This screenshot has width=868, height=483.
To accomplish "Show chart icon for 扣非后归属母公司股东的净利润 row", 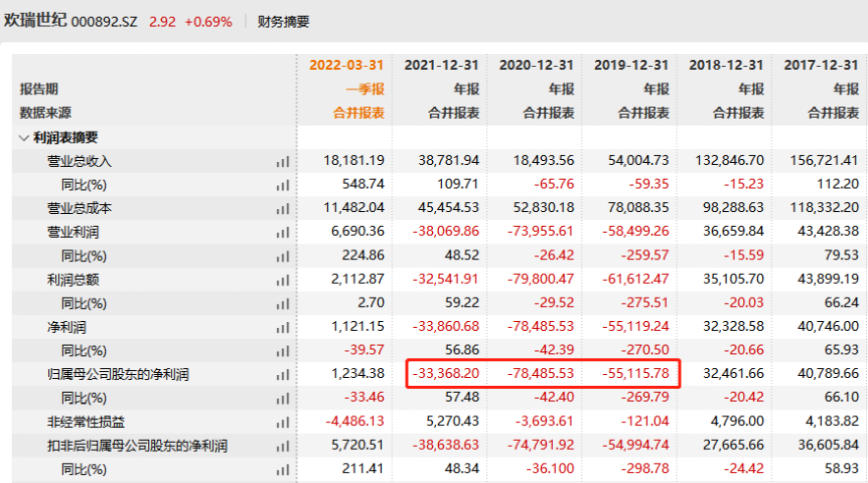I will (283, 446).
